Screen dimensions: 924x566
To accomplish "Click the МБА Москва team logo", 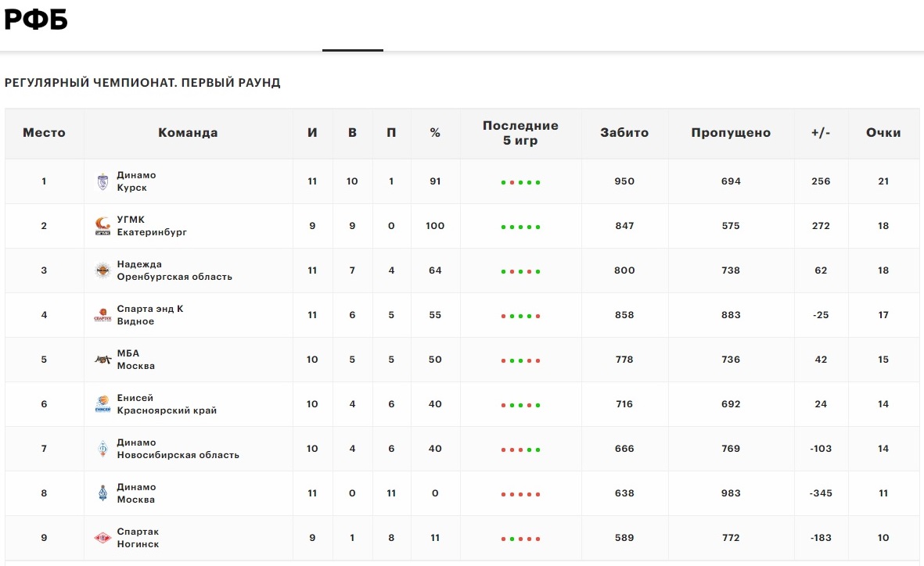I will point(102,360).
